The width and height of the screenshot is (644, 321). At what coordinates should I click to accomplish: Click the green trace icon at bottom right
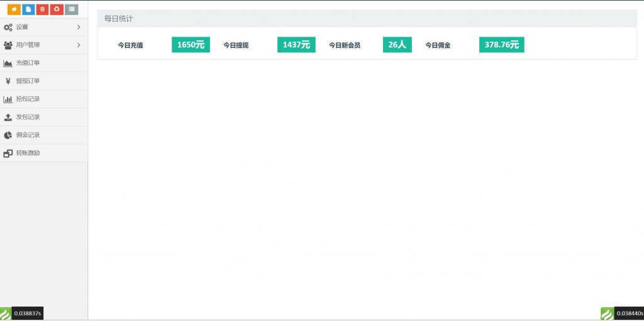[608, 313]
